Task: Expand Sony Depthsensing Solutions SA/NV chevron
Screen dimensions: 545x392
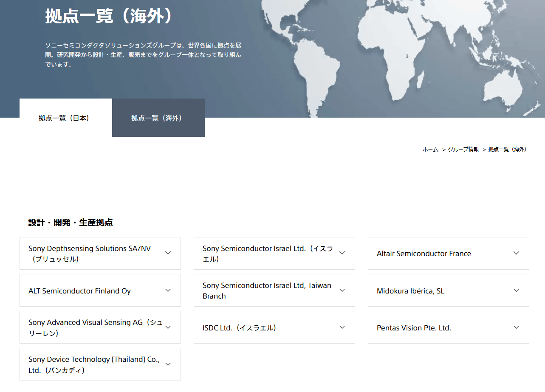Action: click(168, 253)
